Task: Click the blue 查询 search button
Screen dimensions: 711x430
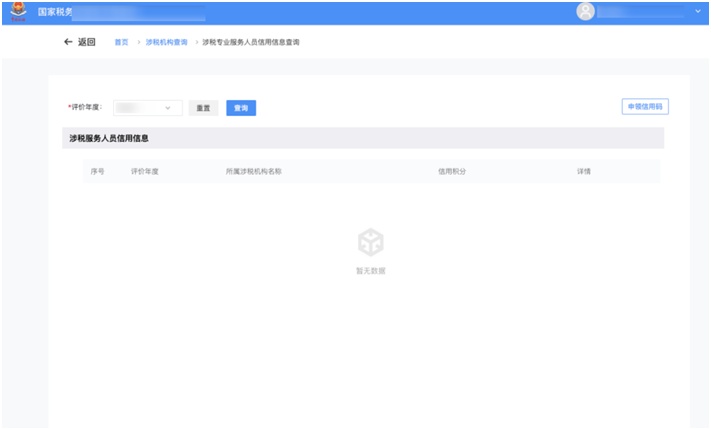Action: tap(241, 107)
